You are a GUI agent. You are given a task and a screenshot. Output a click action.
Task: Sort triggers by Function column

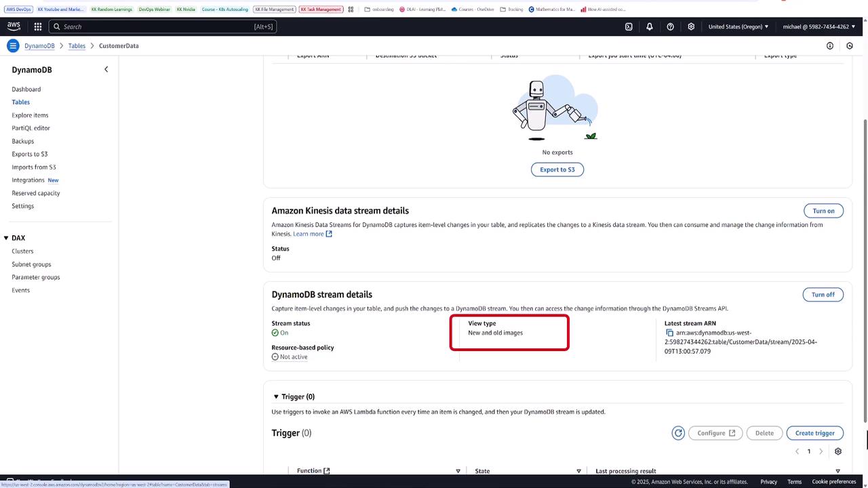click(x=458, y=471)
